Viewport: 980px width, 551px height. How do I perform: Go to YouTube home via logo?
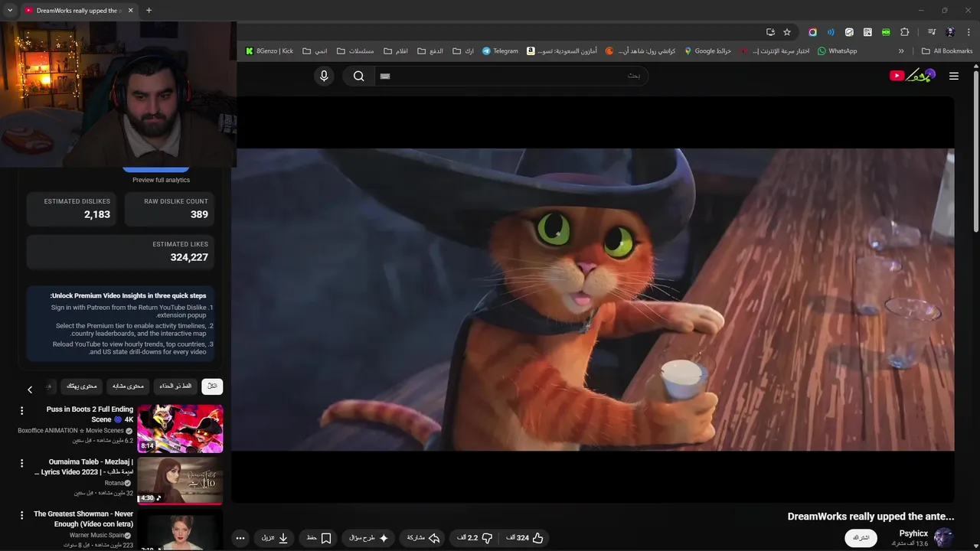pos(912,75)
